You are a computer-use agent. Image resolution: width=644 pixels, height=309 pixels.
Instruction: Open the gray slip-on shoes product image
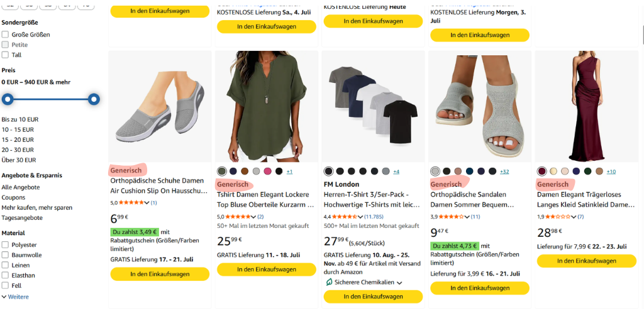(x=160, y=106)
